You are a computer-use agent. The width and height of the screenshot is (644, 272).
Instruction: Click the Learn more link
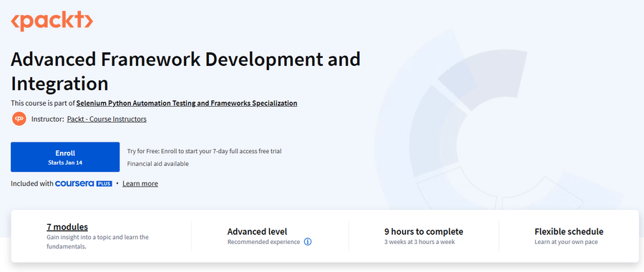point(140,184)
